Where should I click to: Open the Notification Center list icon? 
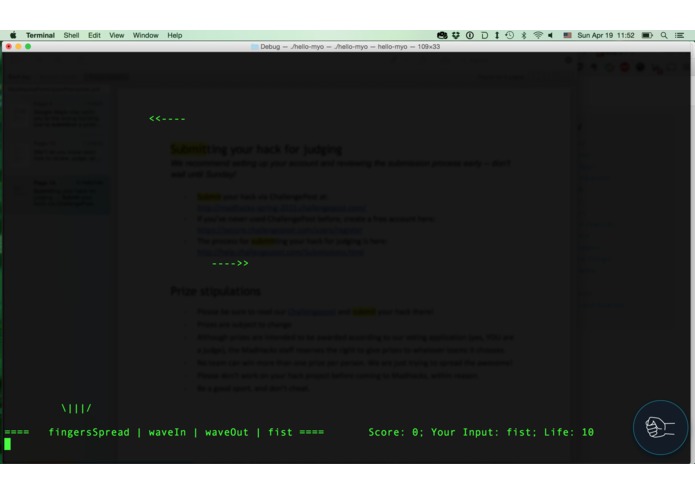[679, 35]
